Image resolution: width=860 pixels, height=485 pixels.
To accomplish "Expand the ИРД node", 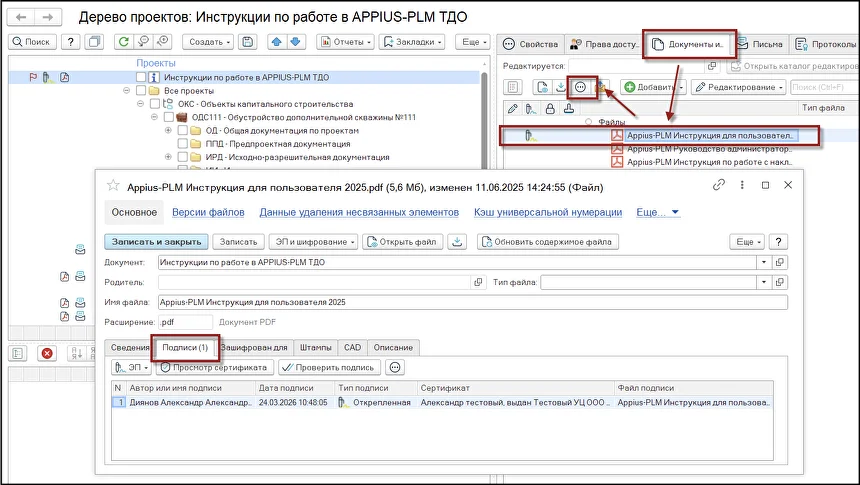I will tap(168, 157).
